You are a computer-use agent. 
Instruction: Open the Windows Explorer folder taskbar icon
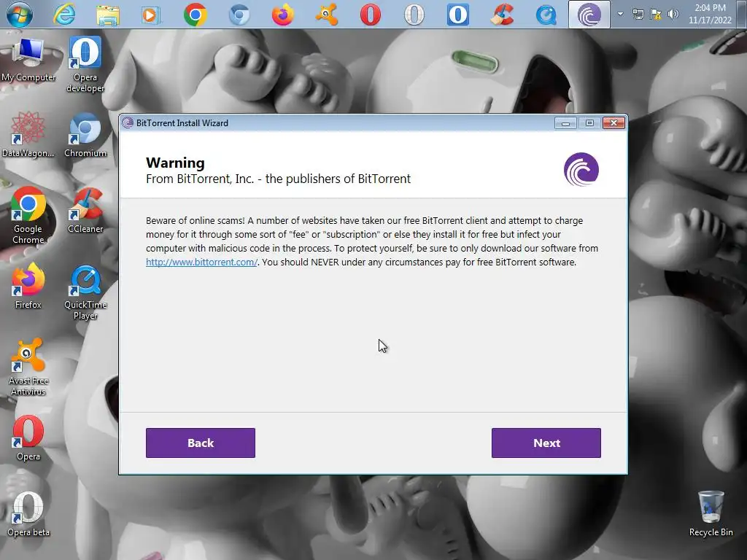[x=108, y=15]
